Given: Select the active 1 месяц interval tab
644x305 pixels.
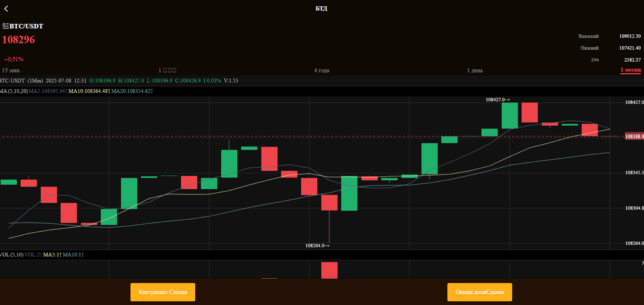Looking at the screenshot, I should tap(630, 70).
